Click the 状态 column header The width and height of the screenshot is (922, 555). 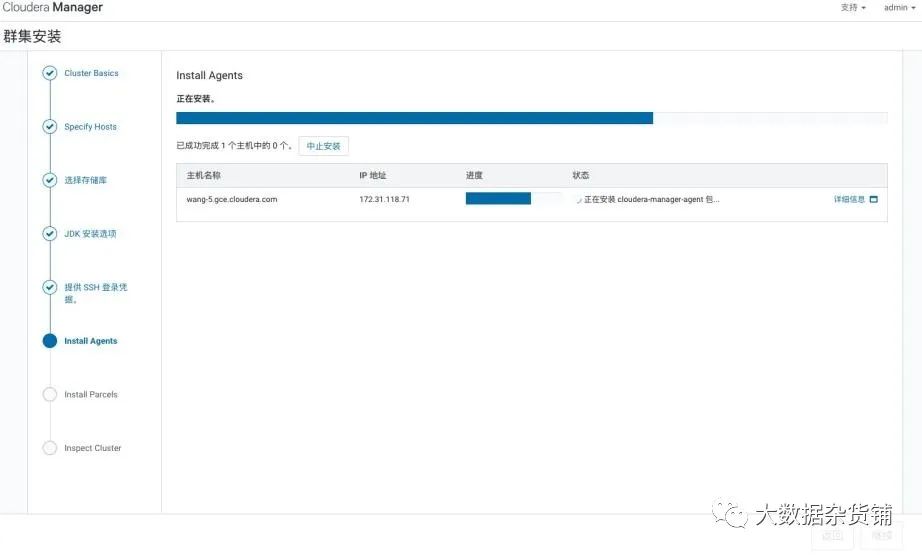click(x=580, y=175)
